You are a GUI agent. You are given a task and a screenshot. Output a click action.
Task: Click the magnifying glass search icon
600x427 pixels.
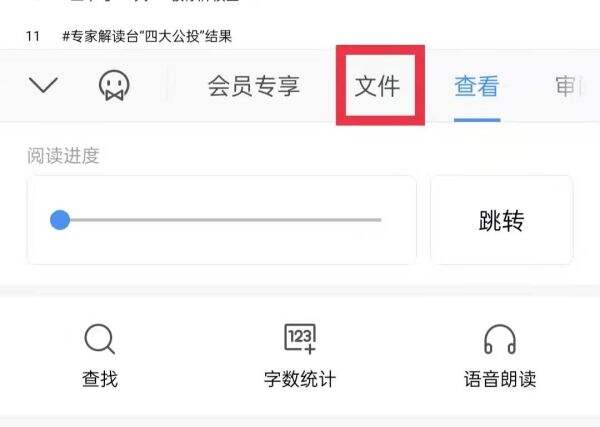pos(100,339)
